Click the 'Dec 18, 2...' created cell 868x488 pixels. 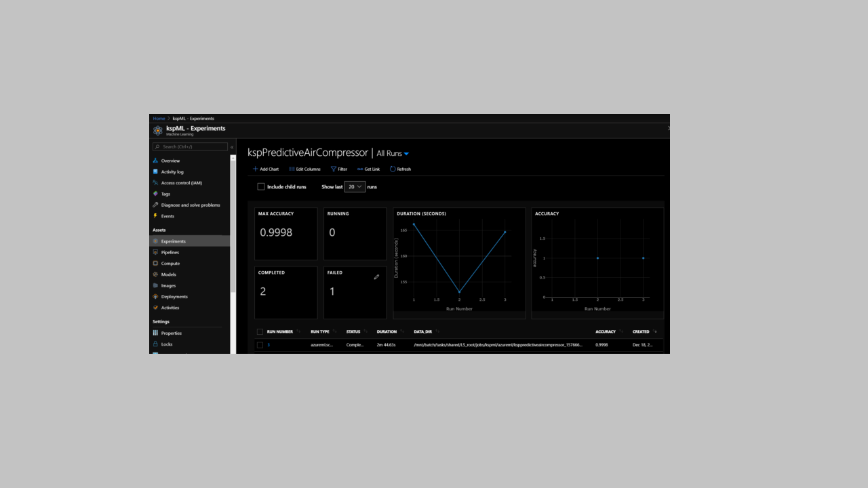tap(642, 345)
